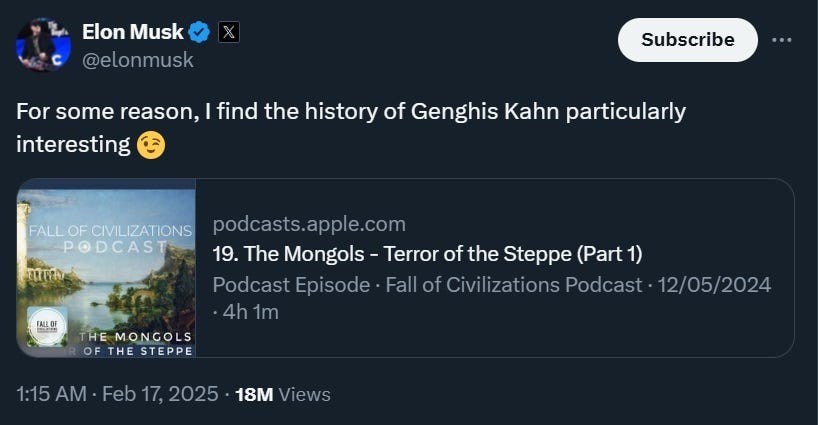Open the podcast cover art thumbnail
Screen dimensions: 818x425
click(106, 268)
